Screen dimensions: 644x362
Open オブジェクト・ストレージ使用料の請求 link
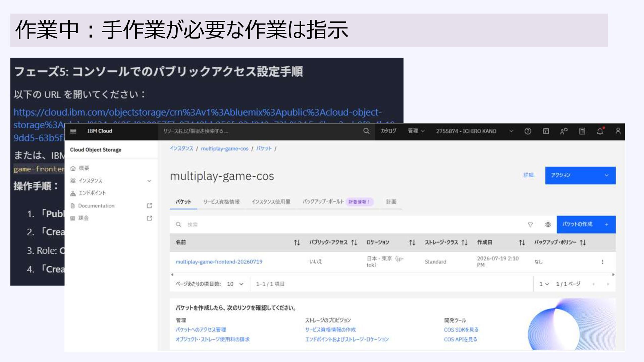click(x=213, y=339)
